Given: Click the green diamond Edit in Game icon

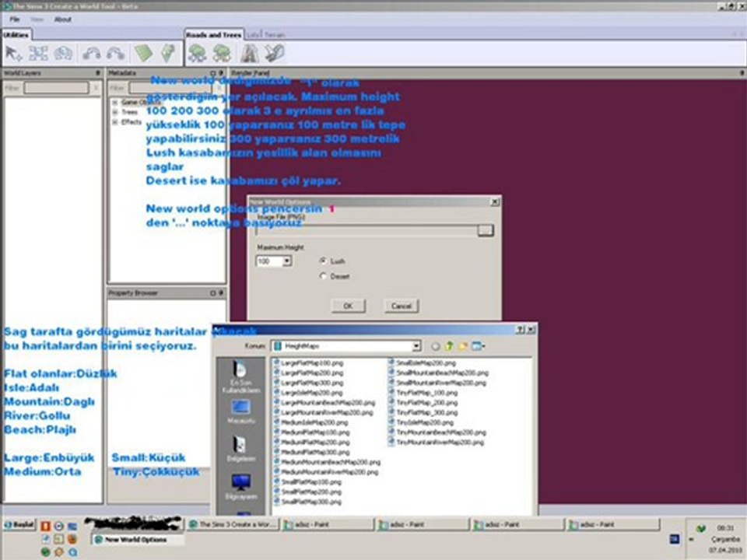Looking at the screenshot, I should 168,54.
